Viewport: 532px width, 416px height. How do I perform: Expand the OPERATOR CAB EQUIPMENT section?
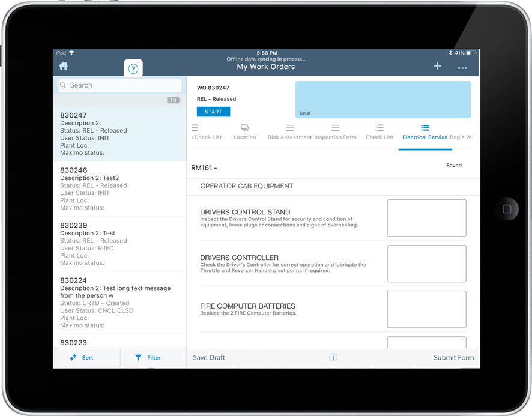247,186
